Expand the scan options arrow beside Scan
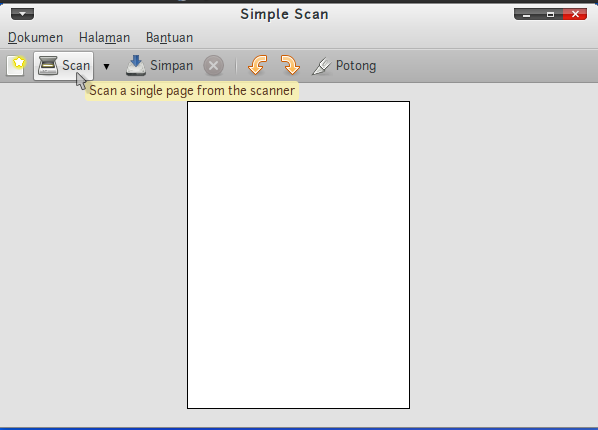Screen dimensions: 598x430 point(106,67)
